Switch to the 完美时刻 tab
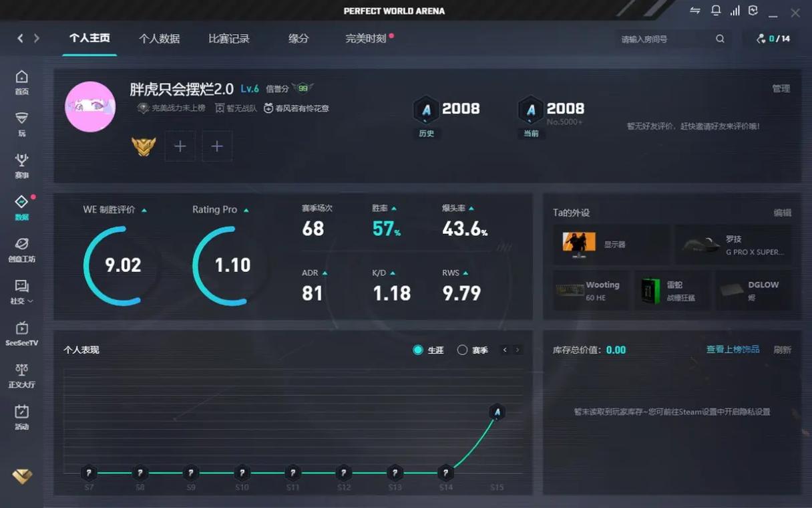The height and width of the screenshot is (508, 812). [365, 39]
